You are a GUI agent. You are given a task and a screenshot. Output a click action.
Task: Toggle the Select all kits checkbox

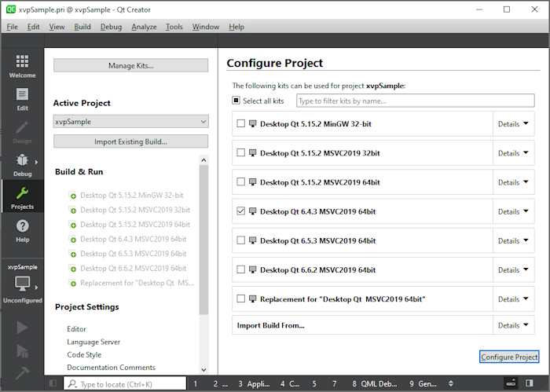[x=236, y=101]
